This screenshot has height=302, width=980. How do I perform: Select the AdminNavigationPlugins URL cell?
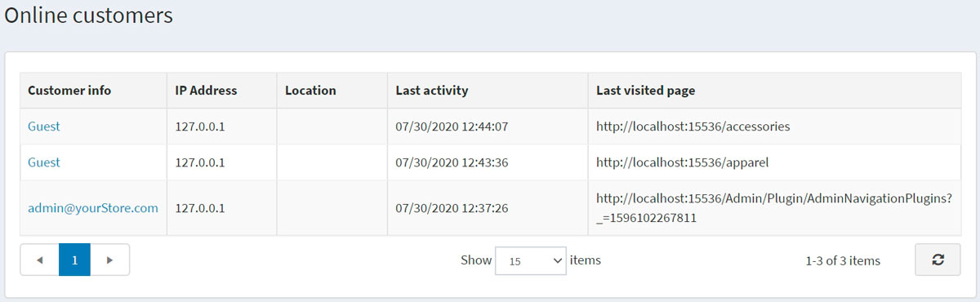[774, 208]
